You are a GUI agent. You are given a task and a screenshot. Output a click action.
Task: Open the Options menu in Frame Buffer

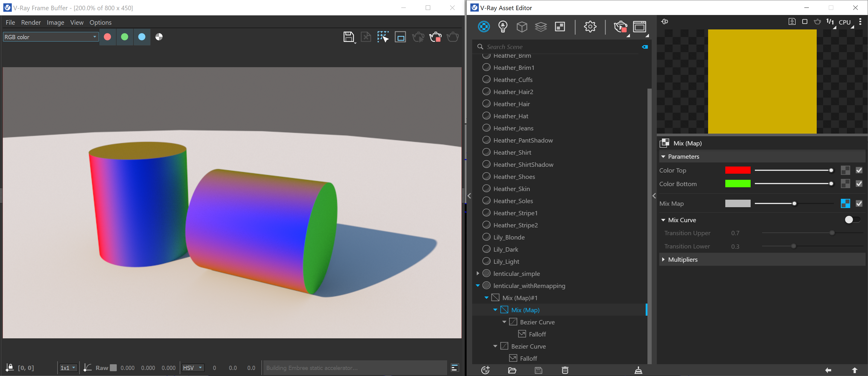(100, 22)
